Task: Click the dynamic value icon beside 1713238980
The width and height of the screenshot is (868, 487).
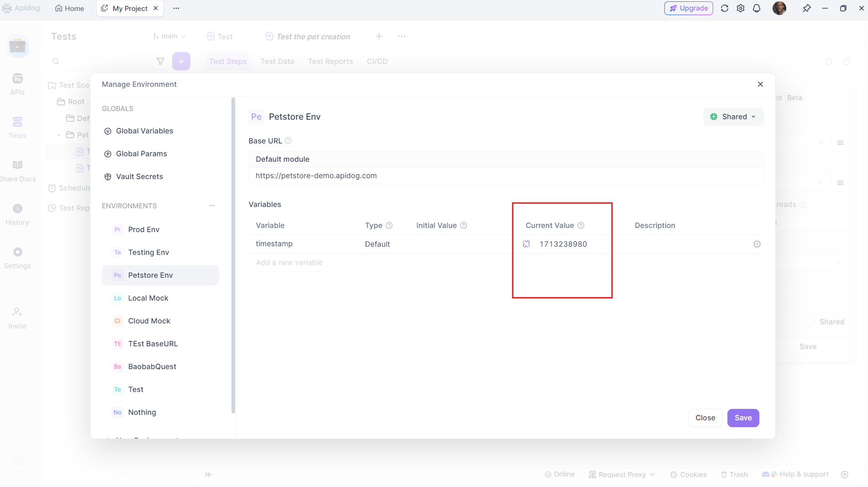Action: tap(526, 244)
